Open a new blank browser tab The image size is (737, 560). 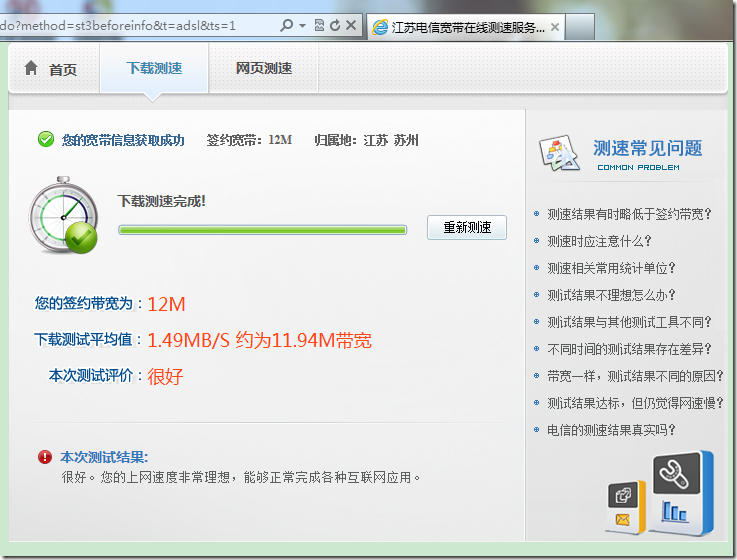(580, 27)
